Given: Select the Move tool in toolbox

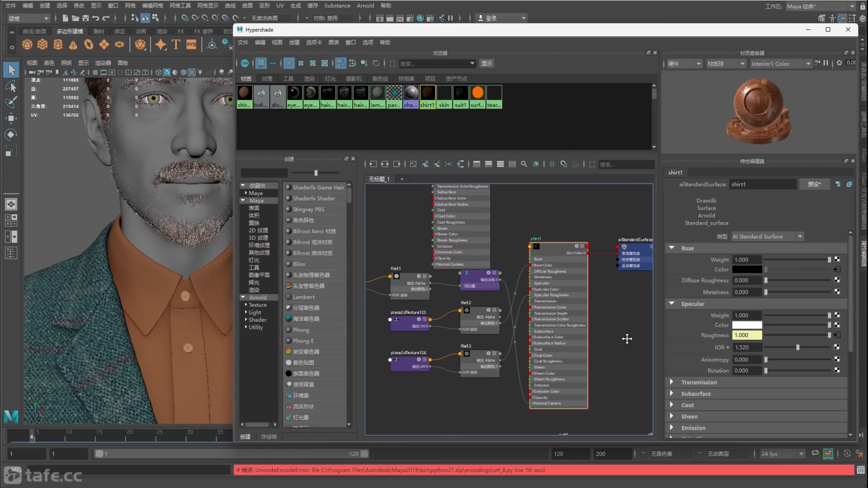Looking at the screenshot, I should [11, 118].
